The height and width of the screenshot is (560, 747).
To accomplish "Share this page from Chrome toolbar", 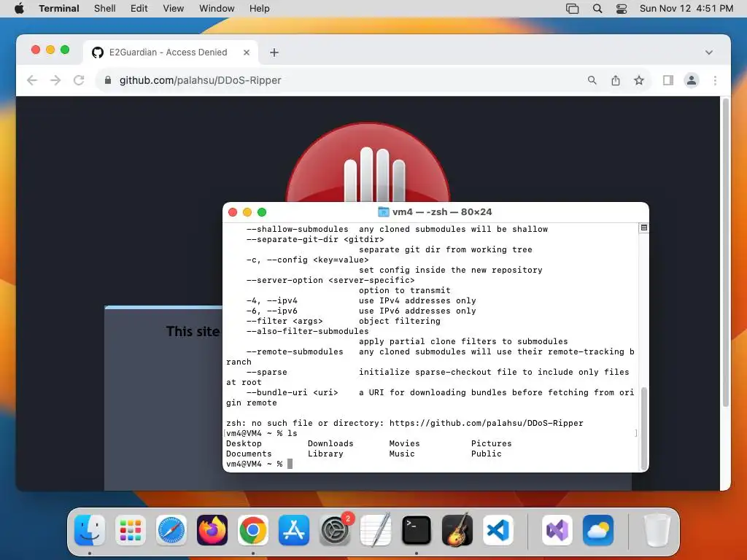I will coord(616,80).
